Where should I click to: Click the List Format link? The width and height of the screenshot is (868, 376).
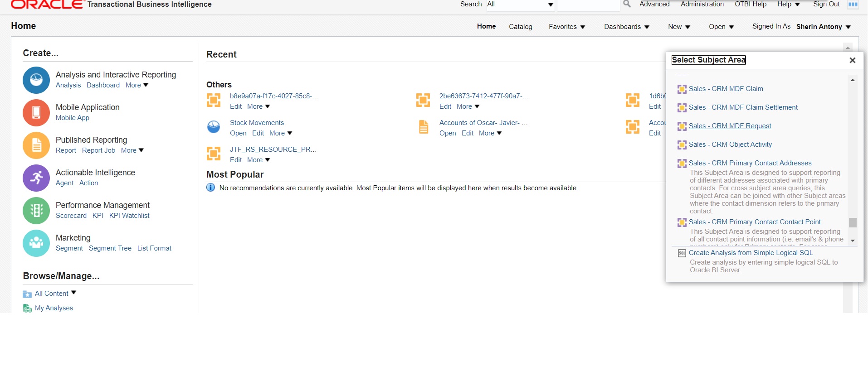coord(154,248)
